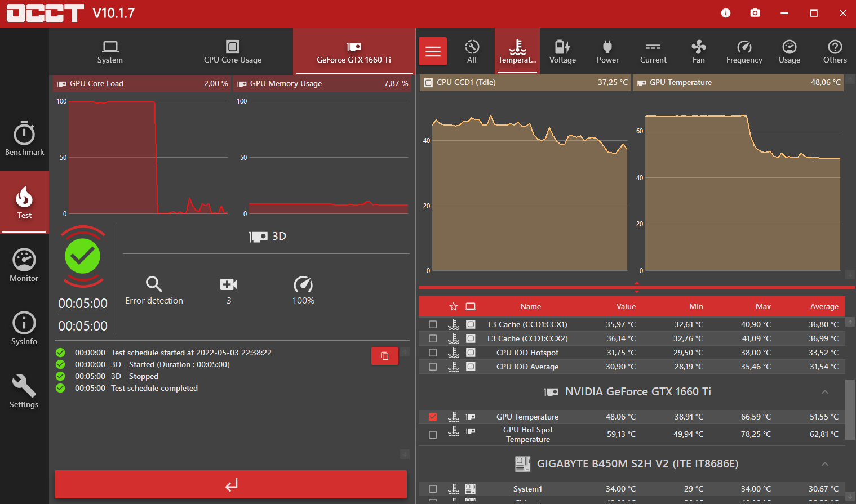856x504 pixels.
Task: Click the temperature icon on CPU IOD Hotspot row
Action: pos(454,353)
